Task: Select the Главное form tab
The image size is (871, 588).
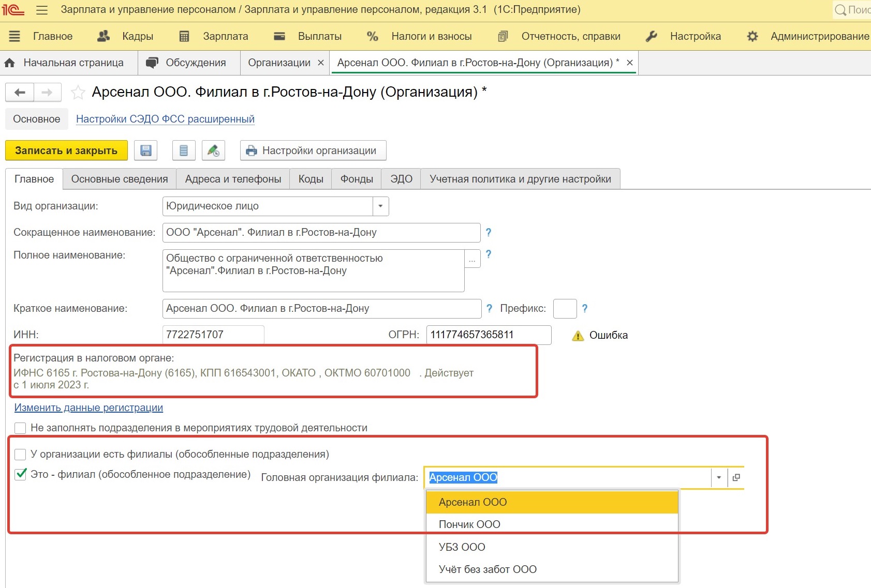Action: [x=34, y=179]
